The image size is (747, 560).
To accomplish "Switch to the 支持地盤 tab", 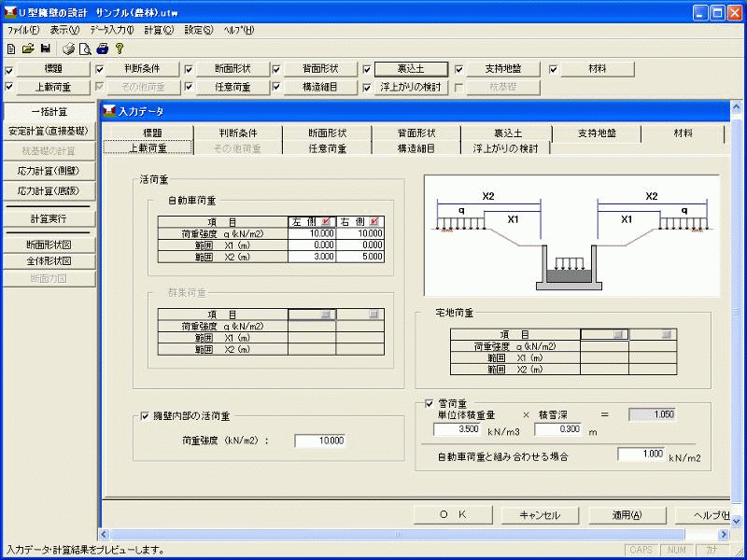I will click(594, 133).
